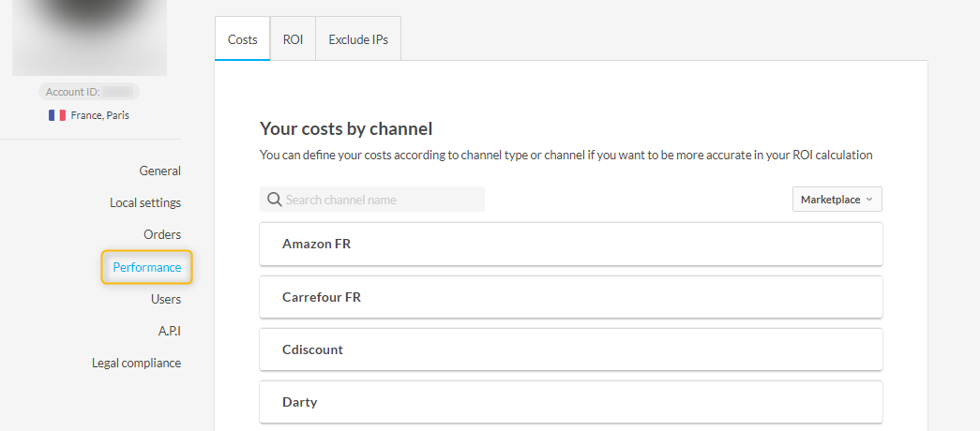Image resolution: width=980 pixels, height=431 pixels.
Task: Open the Users settings page
Action: pyautogui.click(x=166, y=299)
